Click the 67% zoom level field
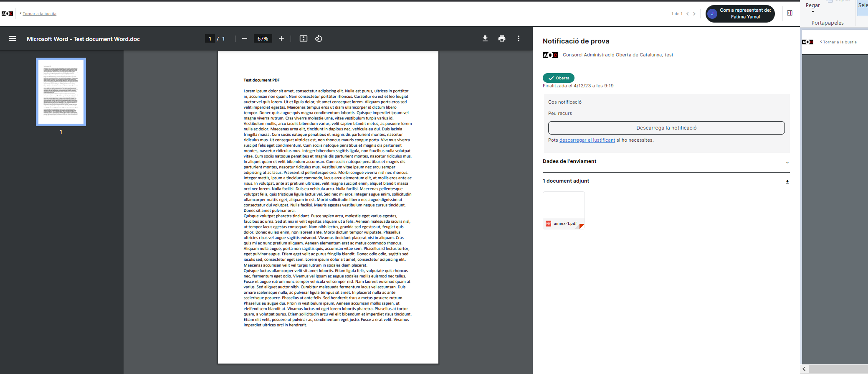This screenshot has width=868, height=374. 263,38
